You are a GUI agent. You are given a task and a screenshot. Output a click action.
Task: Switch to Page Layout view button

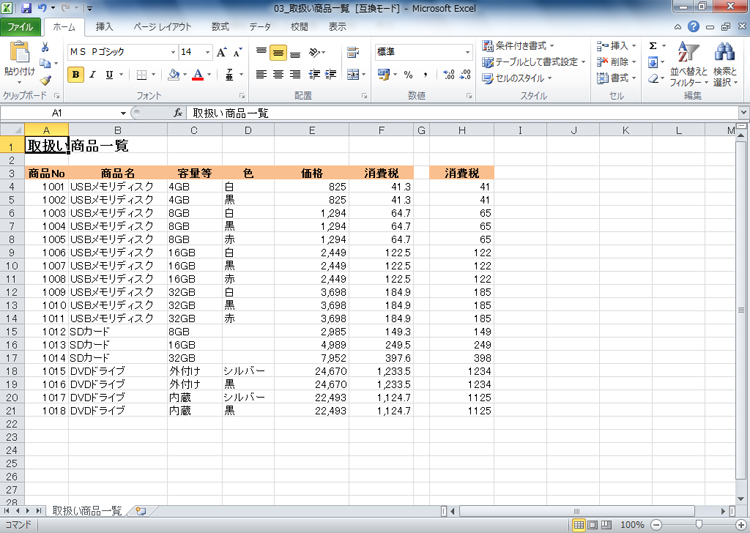click(x=593, y=525)
